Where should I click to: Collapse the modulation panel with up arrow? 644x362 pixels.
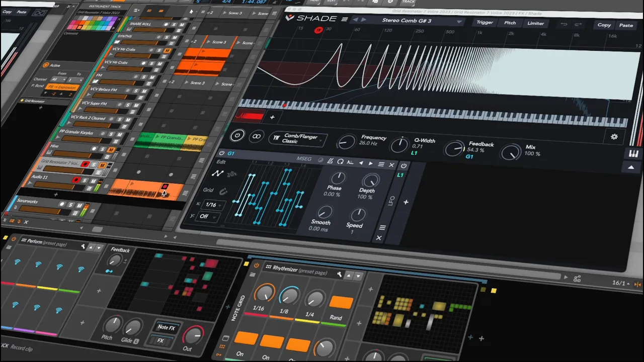(631, 168)
